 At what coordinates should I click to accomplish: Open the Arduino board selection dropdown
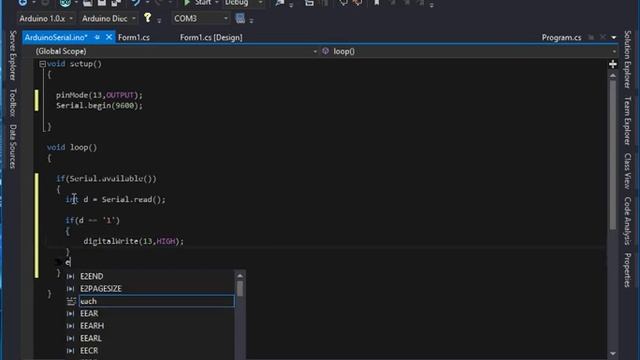pos(108,18)
